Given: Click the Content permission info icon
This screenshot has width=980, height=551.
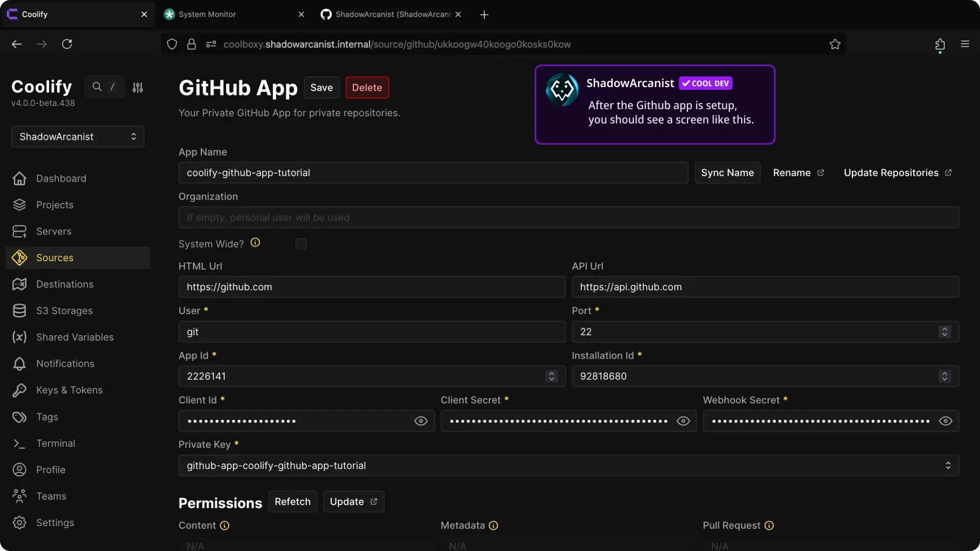Looking at the screenshot, I should click(225, 525).
